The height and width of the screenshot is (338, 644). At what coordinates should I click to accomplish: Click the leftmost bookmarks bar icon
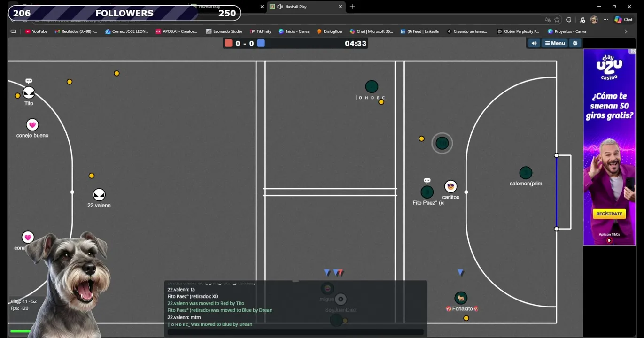tap(13, 31)
